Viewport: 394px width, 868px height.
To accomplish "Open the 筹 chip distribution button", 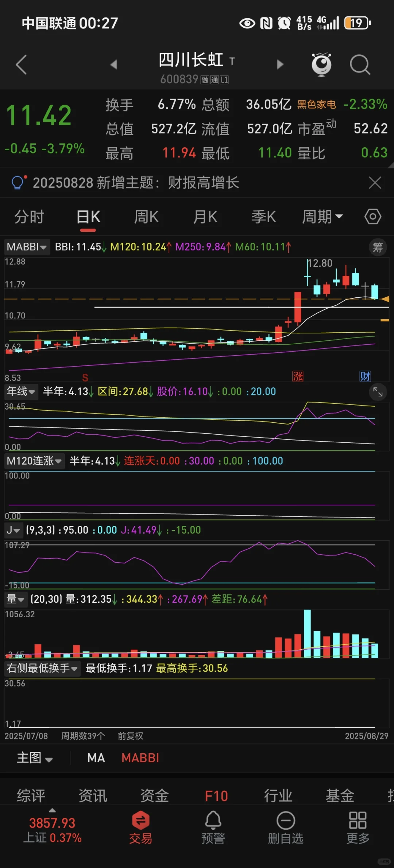I will [378, 247].
